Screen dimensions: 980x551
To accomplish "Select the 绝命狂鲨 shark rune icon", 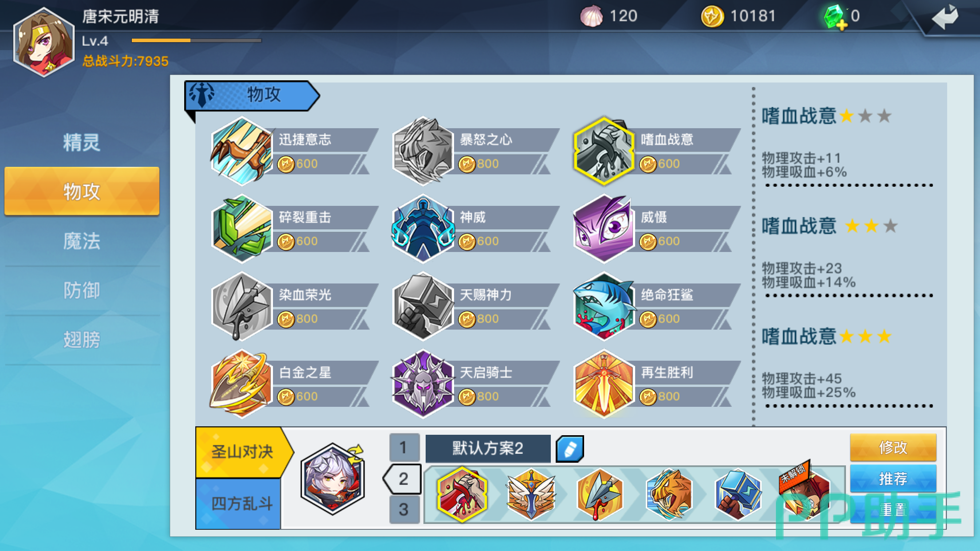I will [604, 307].
